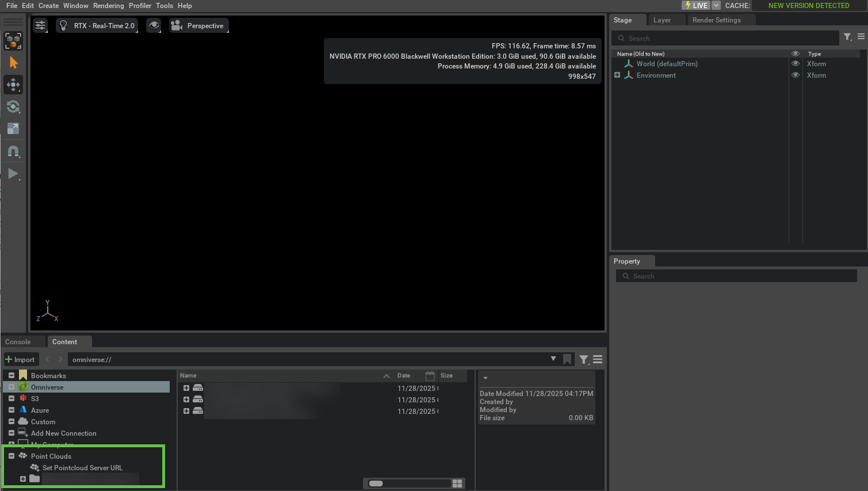Screen dimensions: 868x491
Task: Select the Rotate tool
Action: point(13,106)
